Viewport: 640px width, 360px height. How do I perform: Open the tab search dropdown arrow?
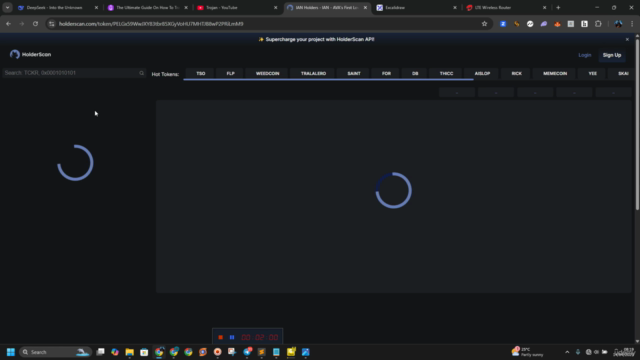[7, 7]
